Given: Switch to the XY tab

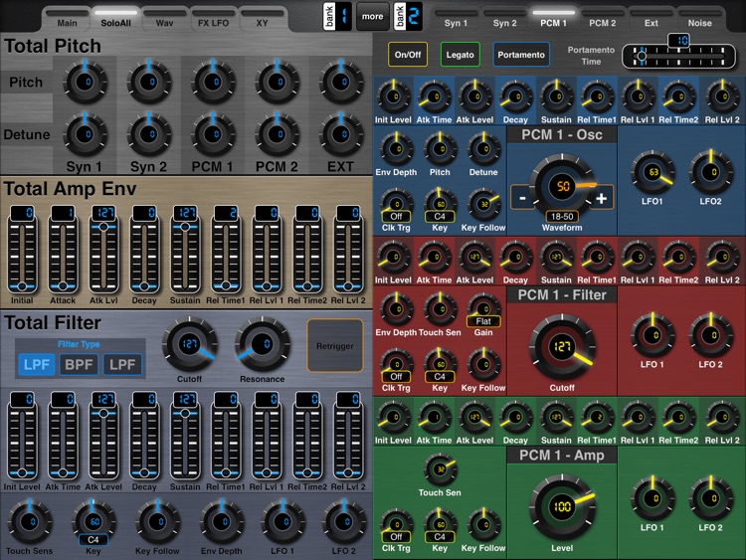Looking at the screenshot, I should click(263, 19).
